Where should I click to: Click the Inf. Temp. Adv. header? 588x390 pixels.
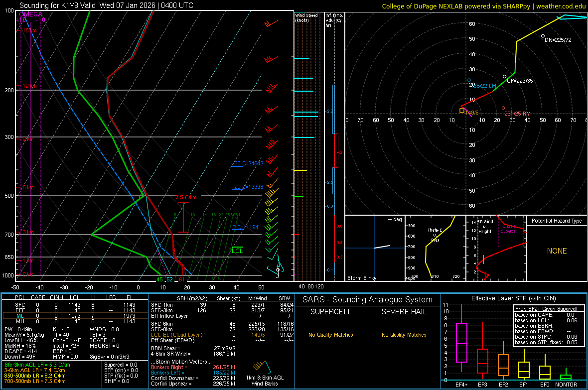334,20
